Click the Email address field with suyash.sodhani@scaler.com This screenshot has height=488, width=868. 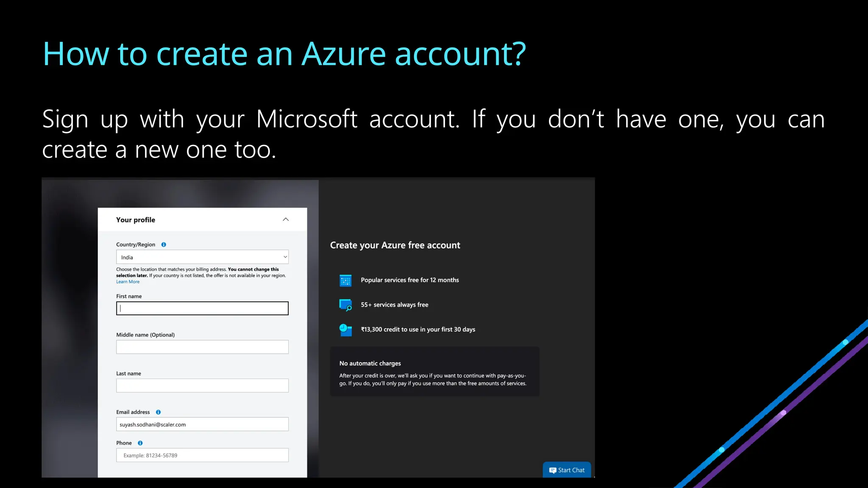coord(202,424)
